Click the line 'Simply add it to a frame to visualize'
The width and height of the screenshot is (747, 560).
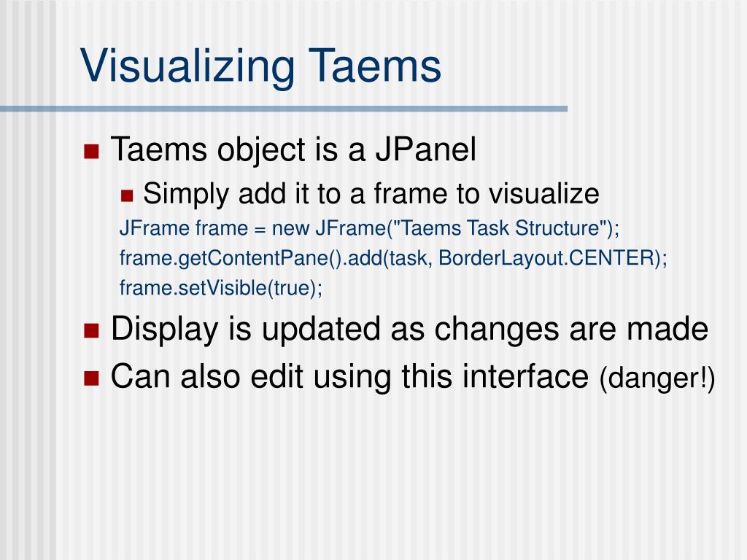(371, 194)
